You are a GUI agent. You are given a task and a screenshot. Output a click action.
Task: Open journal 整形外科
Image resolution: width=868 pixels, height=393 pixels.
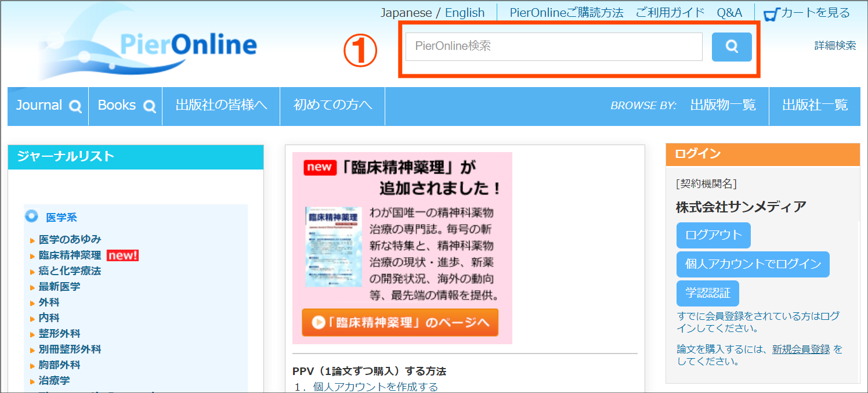click(x=59, y=333)
